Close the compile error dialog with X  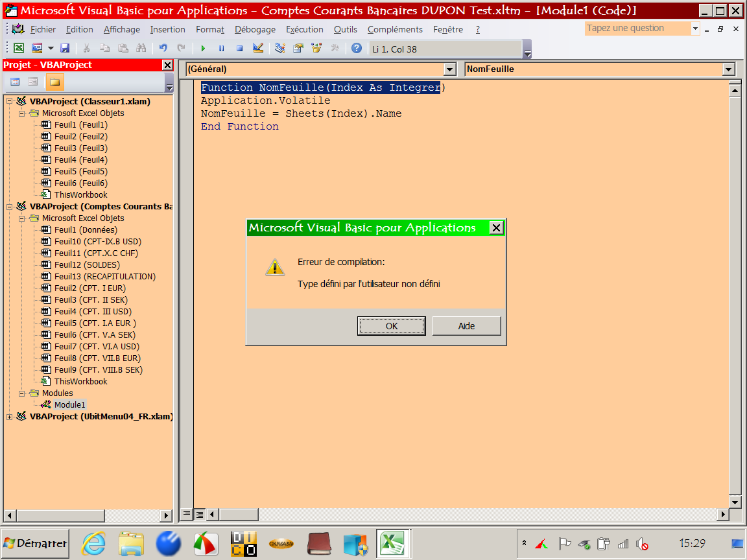coord(497,228)
